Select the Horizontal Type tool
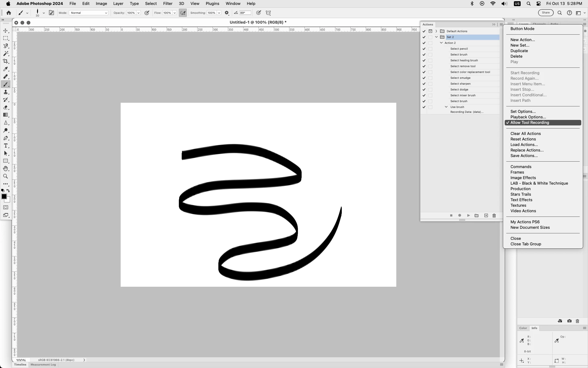 [x=6, y=146]
